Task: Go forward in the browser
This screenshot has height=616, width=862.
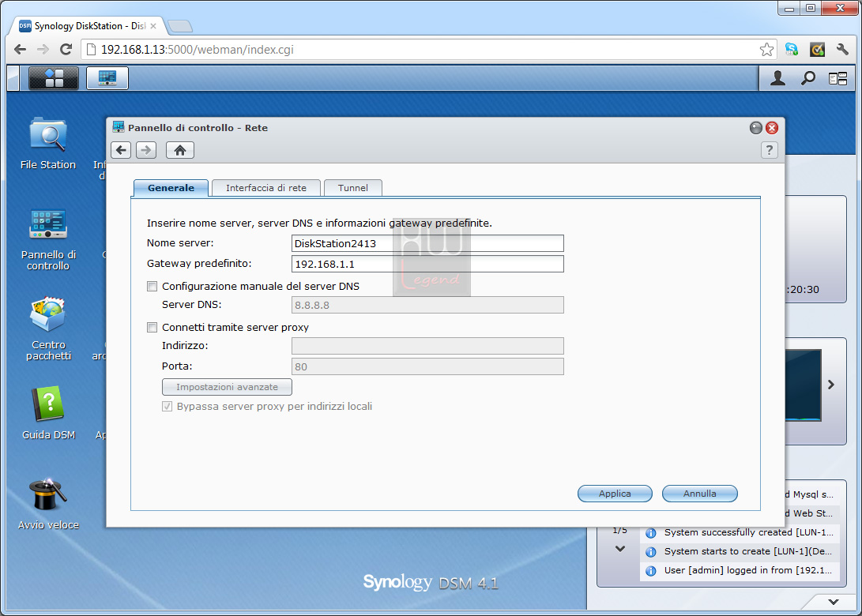Action: 43,50
